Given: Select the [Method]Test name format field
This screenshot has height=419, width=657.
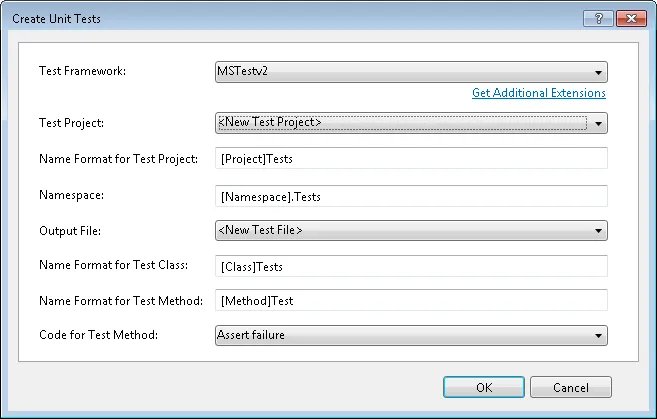Looking at the screenshot, I should click(410, 300).
